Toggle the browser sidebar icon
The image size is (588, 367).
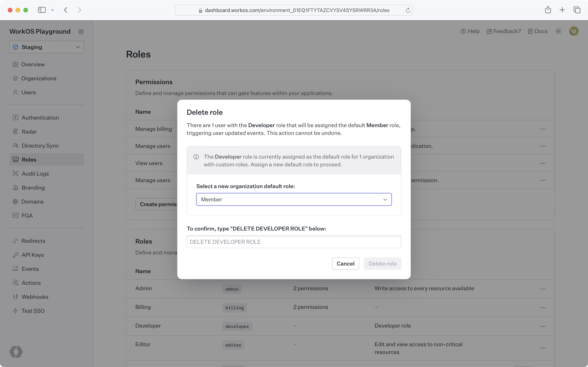pos(42,10)
